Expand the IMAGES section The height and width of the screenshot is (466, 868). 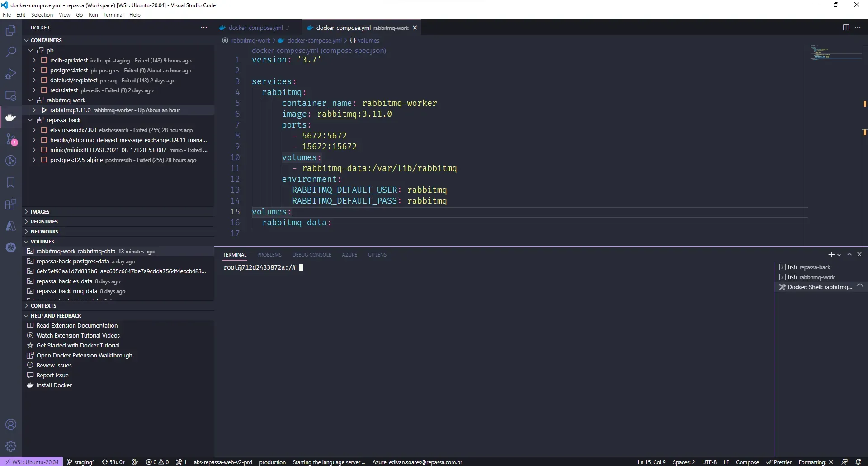[118, 212]
